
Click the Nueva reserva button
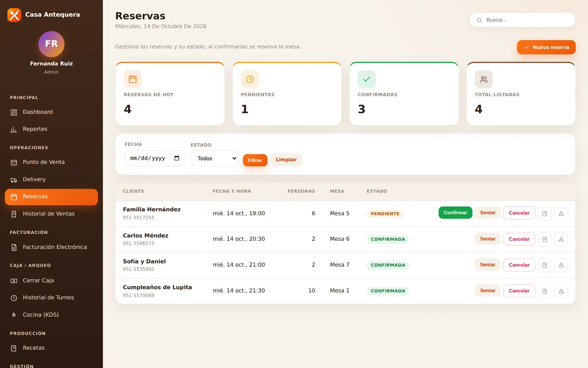[x=546, y=47]
